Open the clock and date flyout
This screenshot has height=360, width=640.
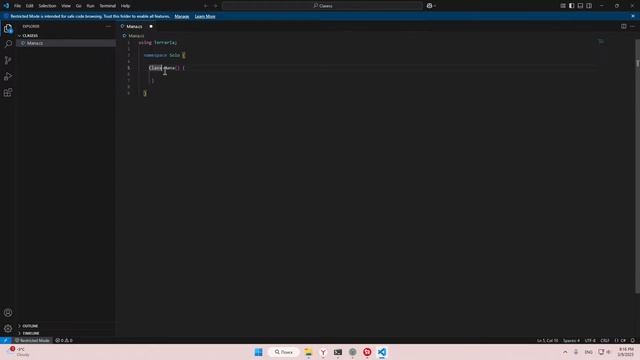(x=625, y=352)
